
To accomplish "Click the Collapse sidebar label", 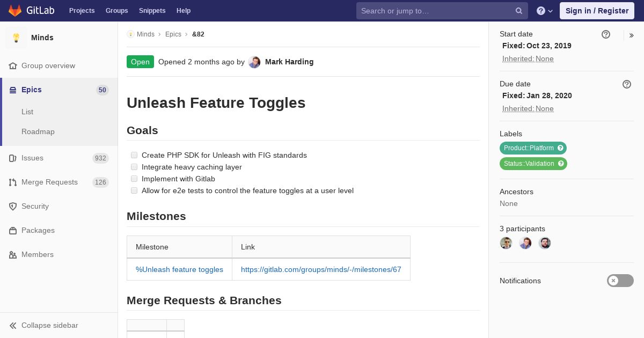I will [x=50, y=325].
